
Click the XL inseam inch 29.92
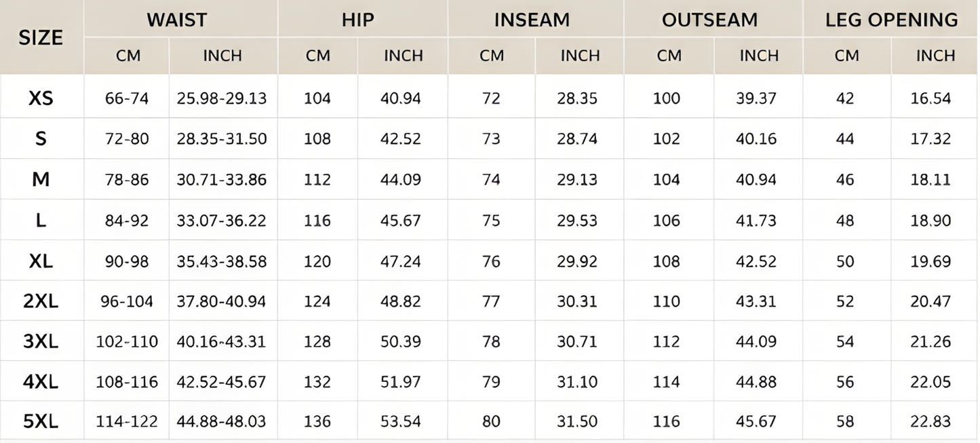coord(577,261)
